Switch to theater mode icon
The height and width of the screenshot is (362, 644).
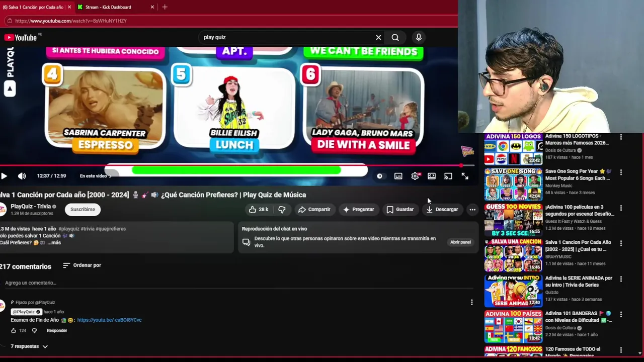pos(432,176)
